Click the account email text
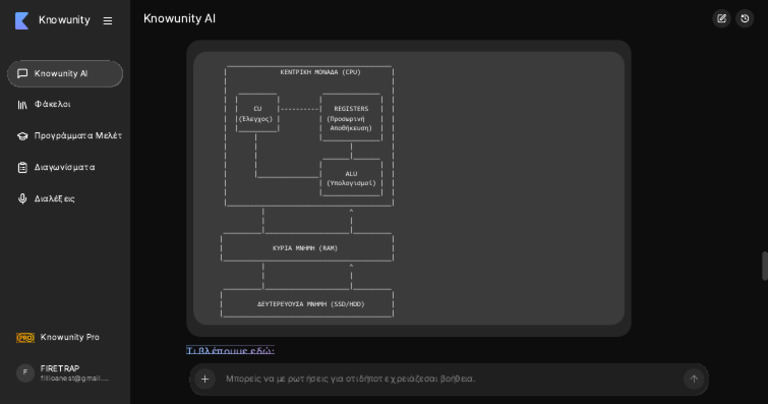 pyautogui.click(x=74, y=379)
